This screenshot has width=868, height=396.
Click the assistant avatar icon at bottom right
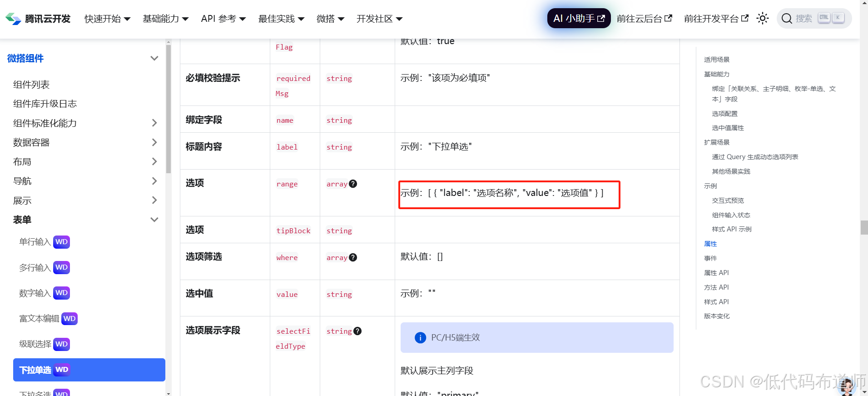click(x=847, y=386)
